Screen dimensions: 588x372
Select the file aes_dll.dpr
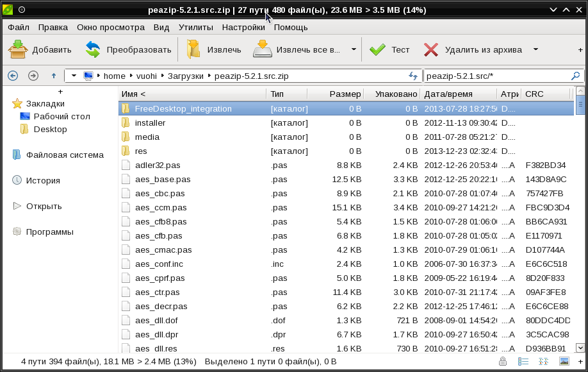tap(346, 334)
